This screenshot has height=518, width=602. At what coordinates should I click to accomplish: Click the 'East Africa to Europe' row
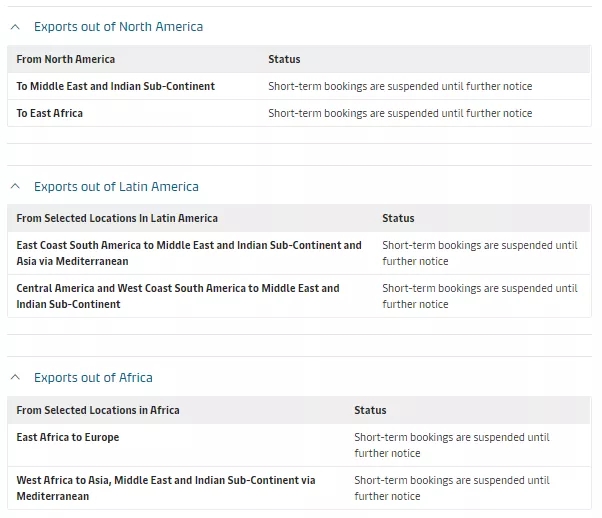tap(68, 438)
